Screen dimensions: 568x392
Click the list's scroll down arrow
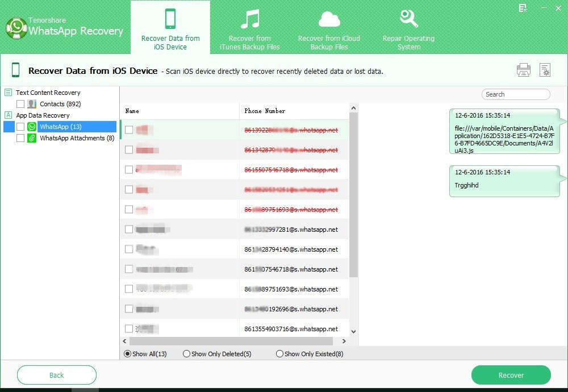point(353,331)
